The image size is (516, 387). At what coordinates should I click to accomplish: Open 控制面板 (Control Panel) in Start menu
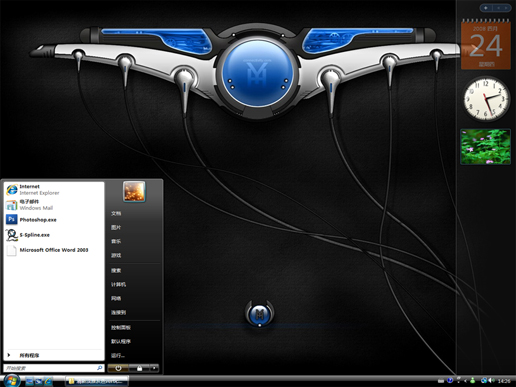pos(121,327)
